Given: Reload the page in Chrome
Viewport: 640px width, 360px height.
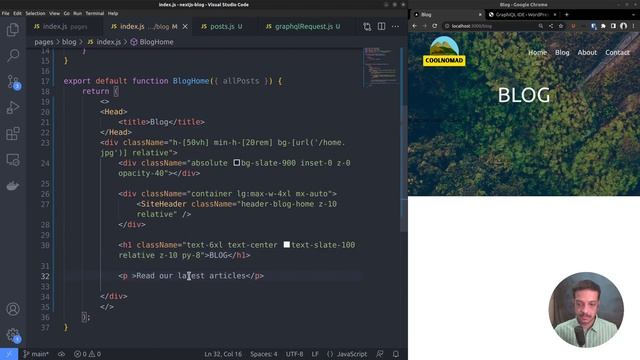Looking at the screenshot, I should [x=435, y=26].
